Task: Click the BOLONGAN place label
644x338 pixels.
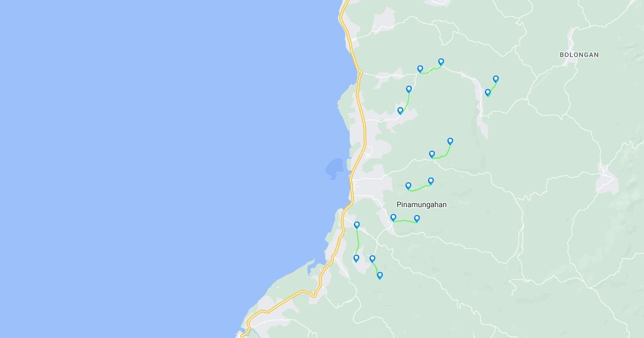Action: [x=579, y=55]
